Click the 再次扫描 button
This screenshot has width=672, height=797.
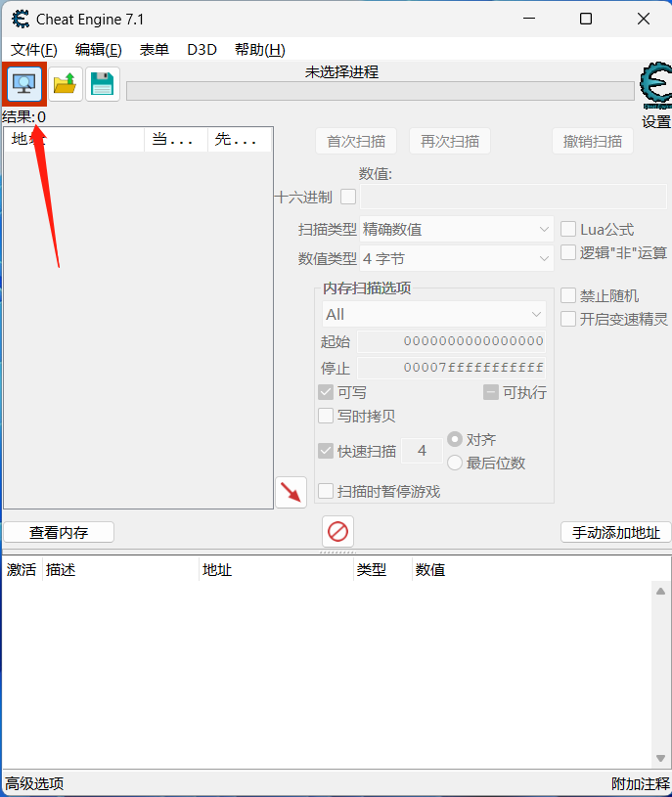pyautogui.click(x=450, y=141)
